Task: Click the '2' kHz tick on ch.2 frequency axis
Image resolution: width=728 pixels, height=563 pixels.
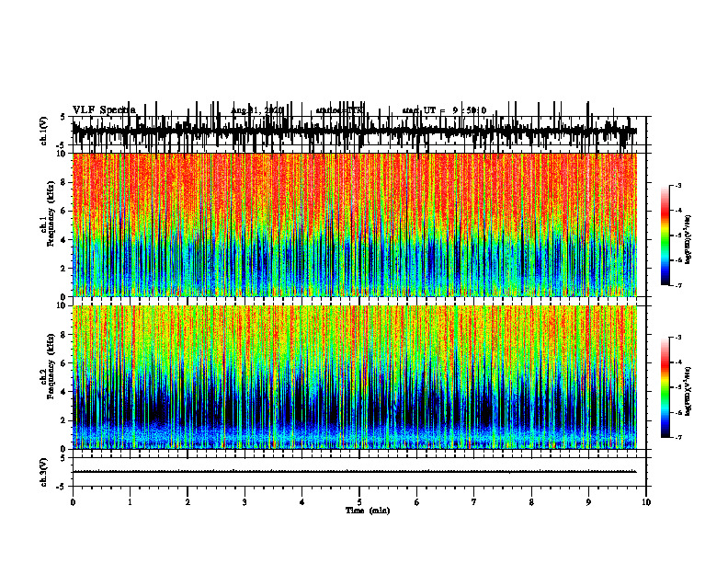Action: pyautogui.click(x=64, y=420)
